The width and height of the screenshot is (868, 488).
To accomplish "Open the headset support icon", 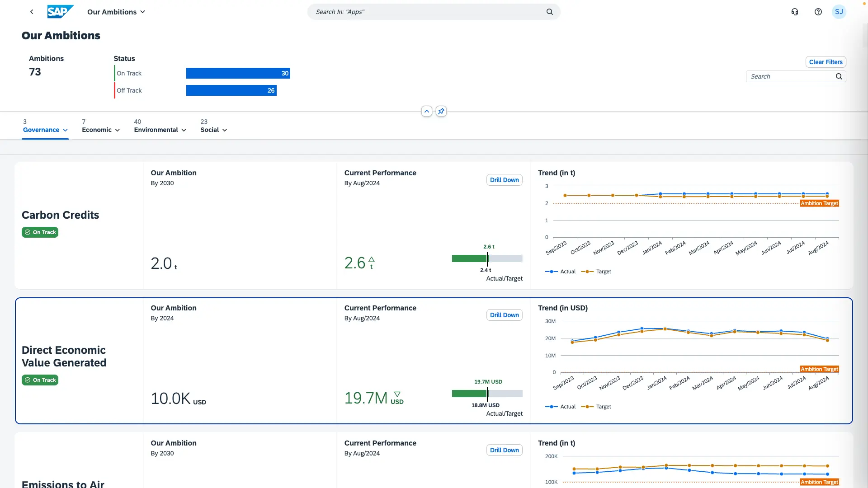I will click(x=795, y=12).
